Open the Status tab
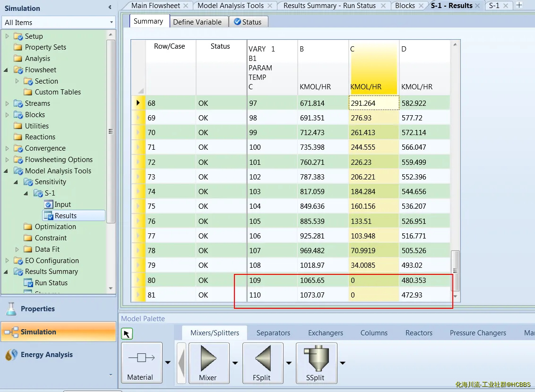 pyautogui.click(x=248, y=22)
